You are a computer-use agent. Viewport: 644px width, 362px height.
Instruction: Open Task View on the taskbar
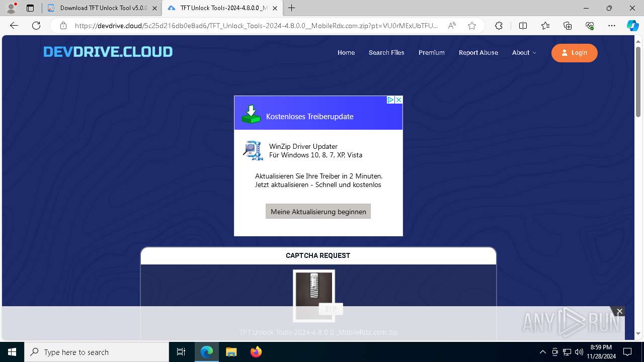pyautogui.click(x=181, y=352)
